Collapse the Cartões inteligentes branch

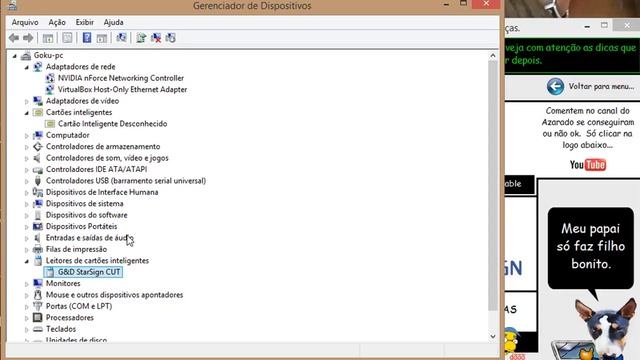click(27, 113)
